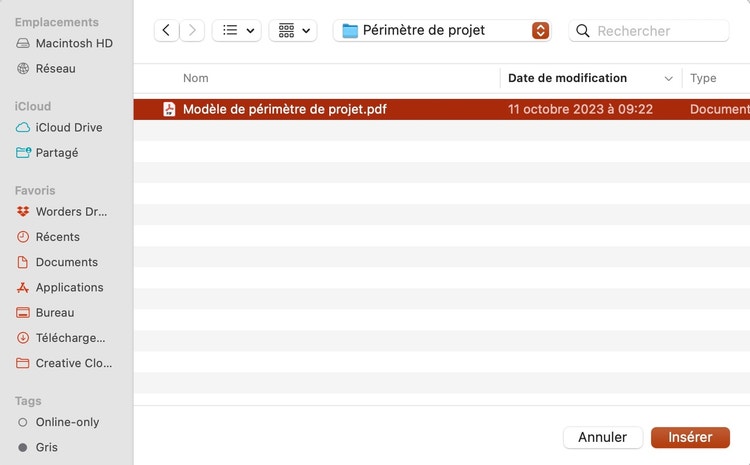Go to Documents folder
This screenshot has width=750, height=465.
click(66, 262)
